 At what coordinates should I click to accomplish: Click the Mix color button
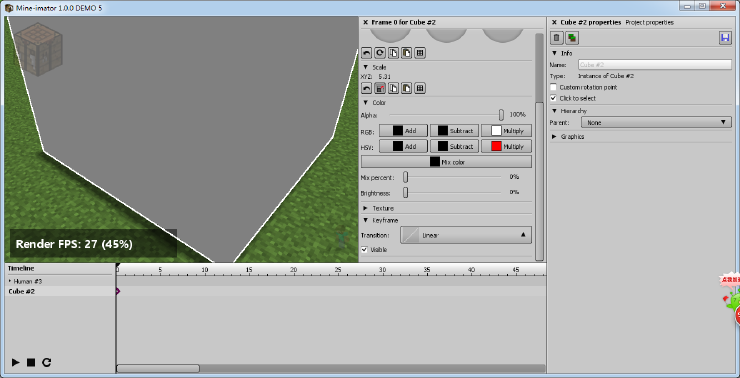446,162
